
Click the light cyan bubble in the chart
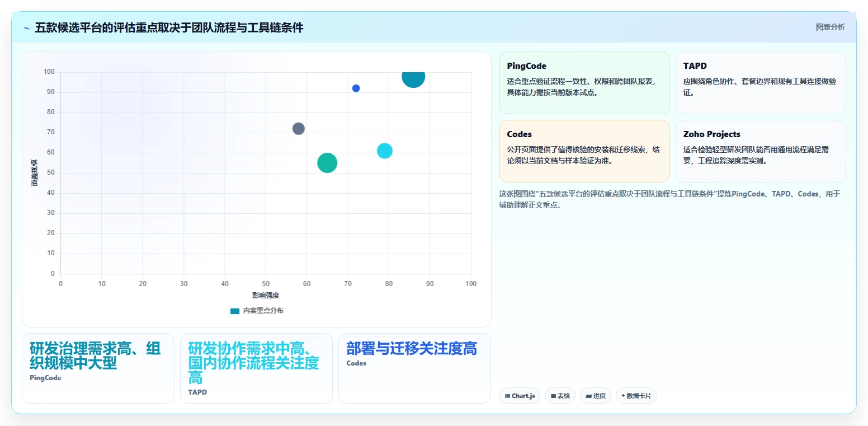point(384,151)
